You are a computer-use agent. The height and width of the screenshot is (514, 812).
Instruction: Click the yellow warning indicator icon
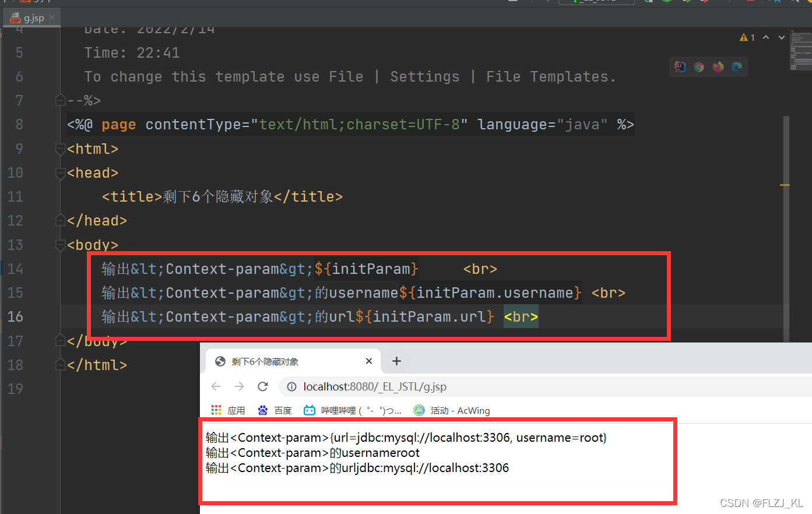click(x=744, y=37)
